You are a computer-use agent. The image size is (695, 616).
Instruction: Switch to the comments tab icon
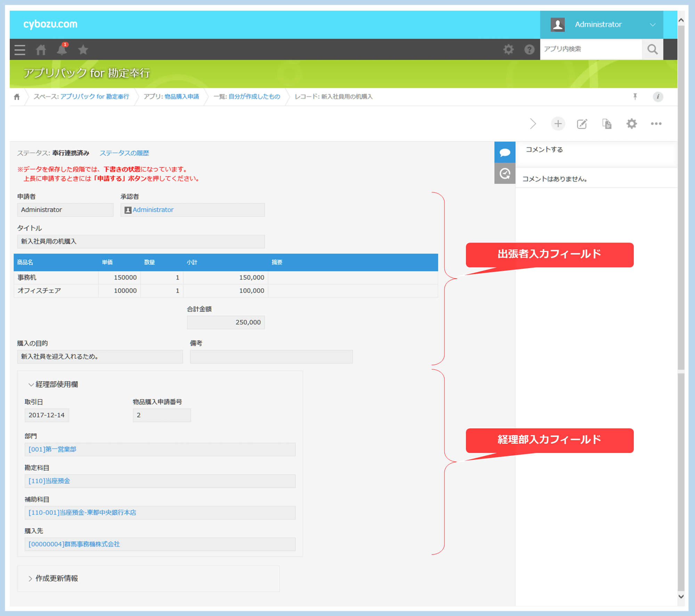point(505,152)
